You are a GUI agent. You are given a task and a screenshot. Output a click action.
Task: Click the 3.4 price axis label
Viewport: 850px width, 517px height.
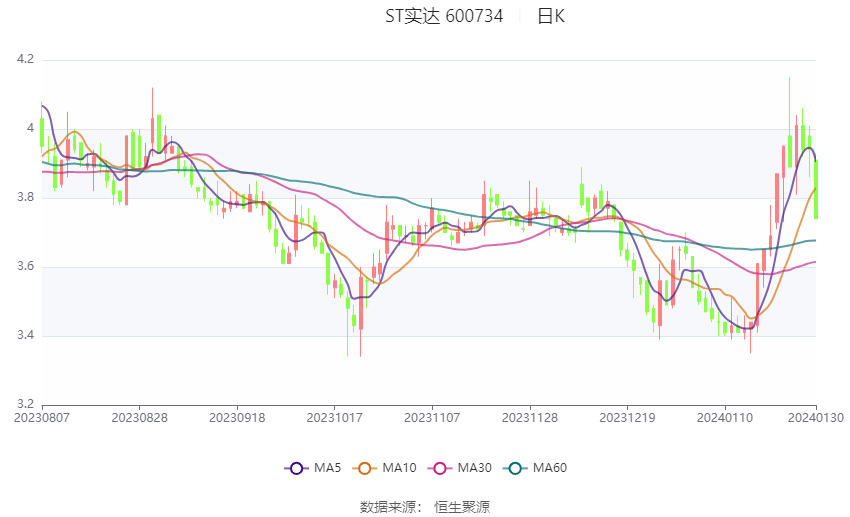25,335
